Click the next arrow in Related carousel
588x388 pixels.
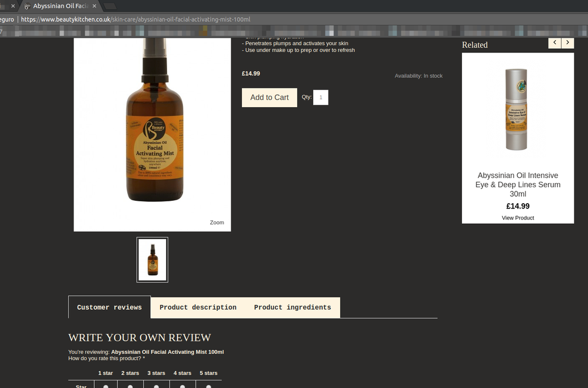(567, 42)
